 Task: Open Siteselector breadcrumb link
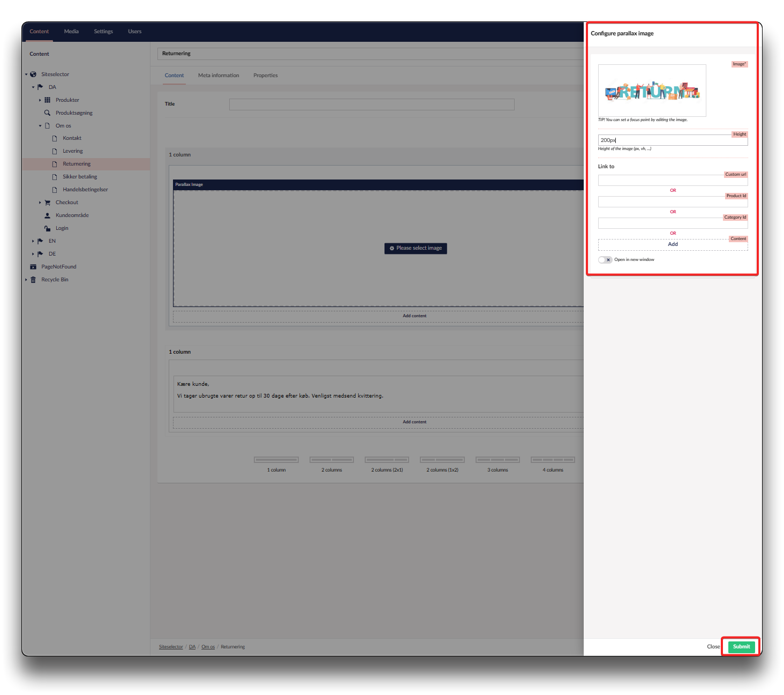click(x=171, y=647)
